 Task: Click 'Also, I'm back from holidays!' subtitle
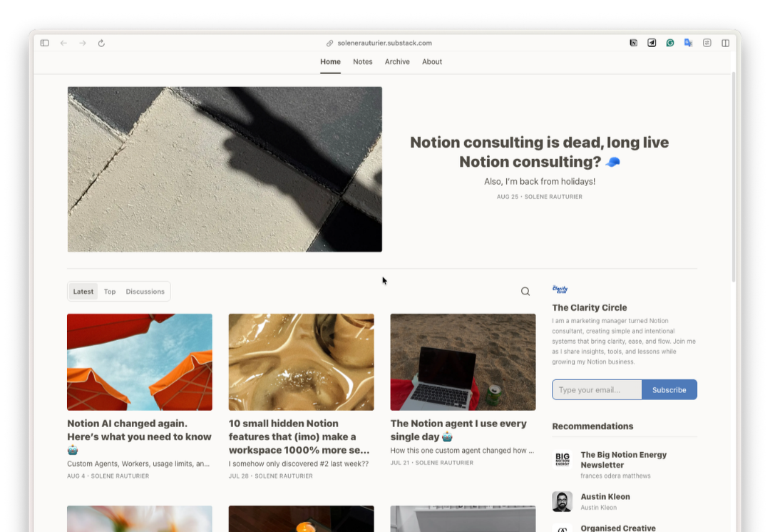[x=540, y=181]
